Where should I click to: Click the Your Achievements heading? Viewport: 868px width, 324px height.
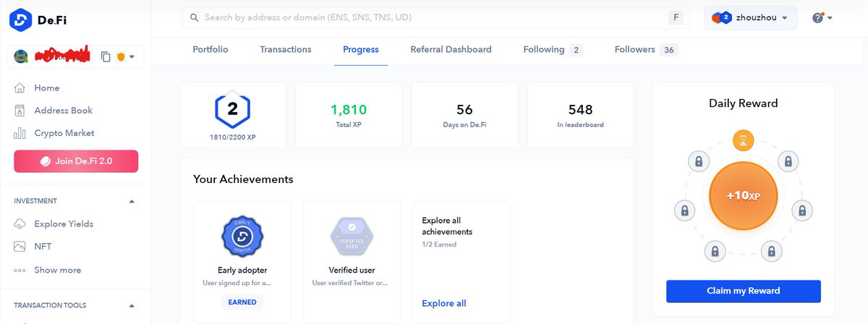tap(243, 179)
